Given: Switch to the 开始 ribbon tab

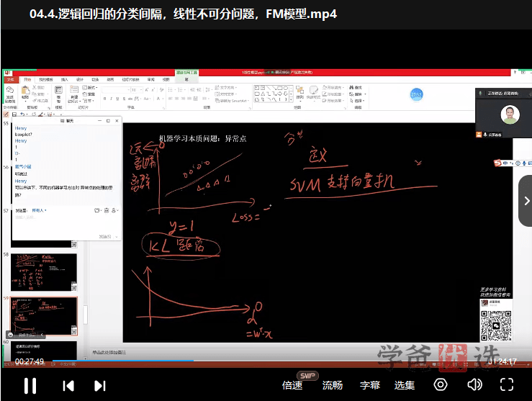Looking at the screenshot, I should coord(27,79).
